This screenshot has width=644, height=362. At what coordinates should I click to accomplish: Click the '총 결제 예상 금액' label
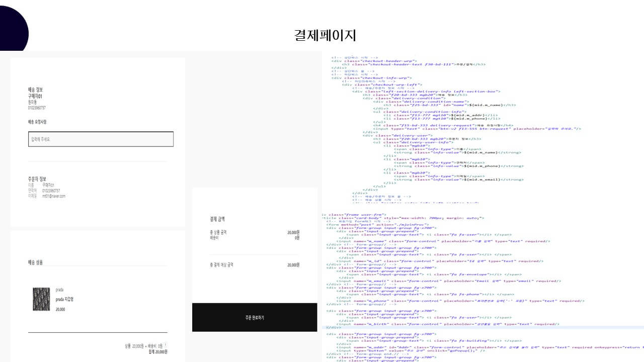point(222,264)
